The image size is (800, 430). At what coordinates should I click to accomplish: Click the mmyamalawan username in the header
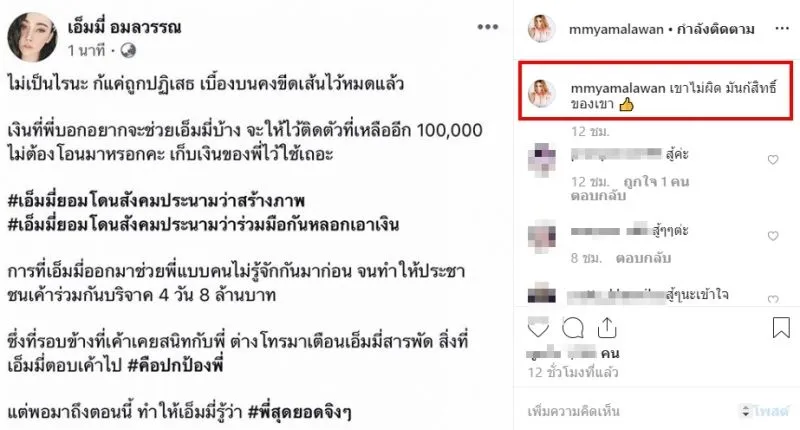pyautogui.click(x=616, y=29)
